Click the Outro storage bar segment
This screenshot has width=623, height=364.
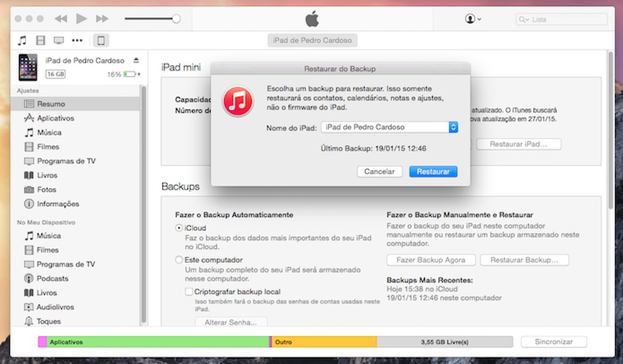tap(324, 342)
